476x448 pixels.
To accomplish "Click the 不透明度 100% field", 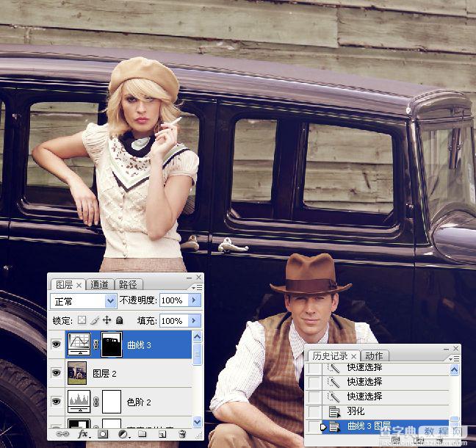I will click(x=174, y=300).
